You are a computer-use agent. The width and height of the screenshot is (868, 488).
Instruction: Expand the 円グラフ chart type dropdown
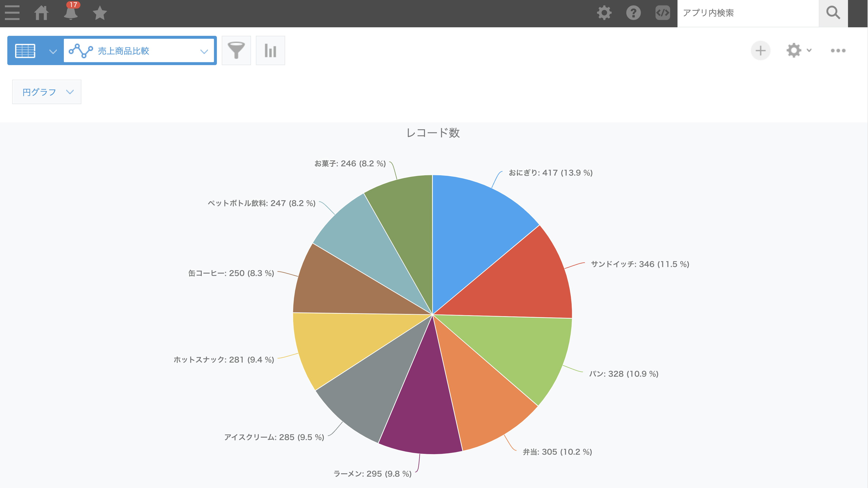[x=47, y=92]
